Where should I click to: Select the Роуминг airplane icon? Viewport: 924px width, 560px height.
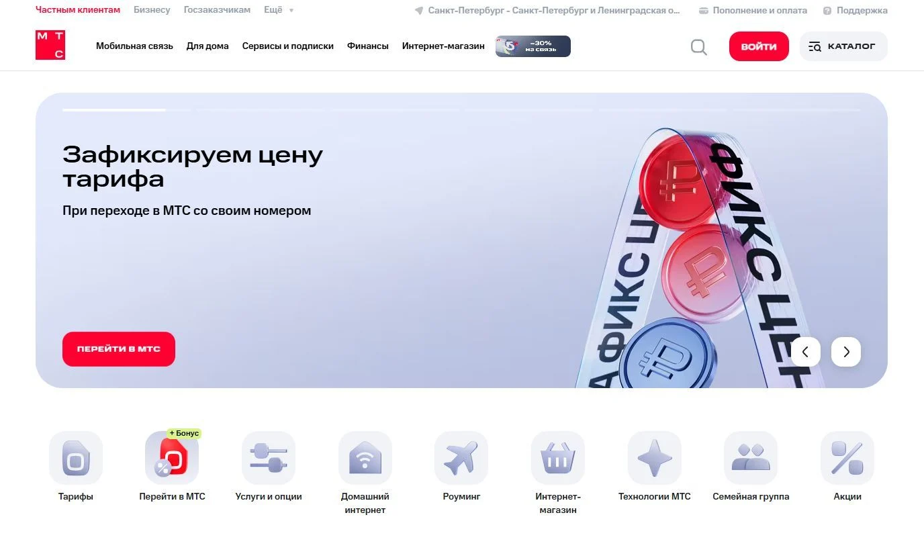pos(461,458)
